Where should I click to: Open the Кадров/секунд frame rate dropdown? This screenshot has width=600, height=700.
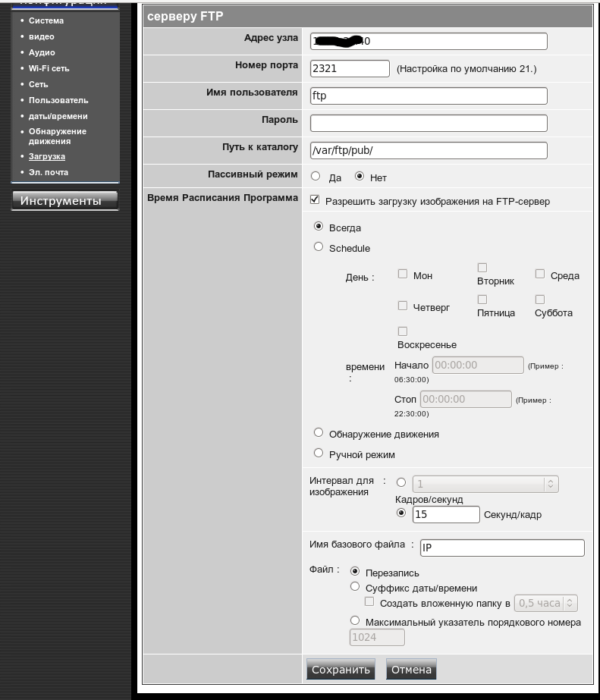point(485,484)
